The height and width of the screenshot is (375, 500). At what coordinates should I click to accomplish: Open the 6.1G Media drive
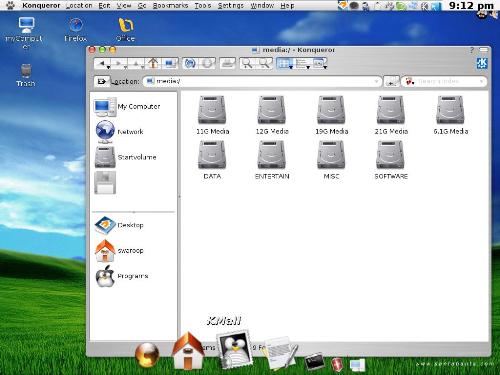click(x=450, y=115)
